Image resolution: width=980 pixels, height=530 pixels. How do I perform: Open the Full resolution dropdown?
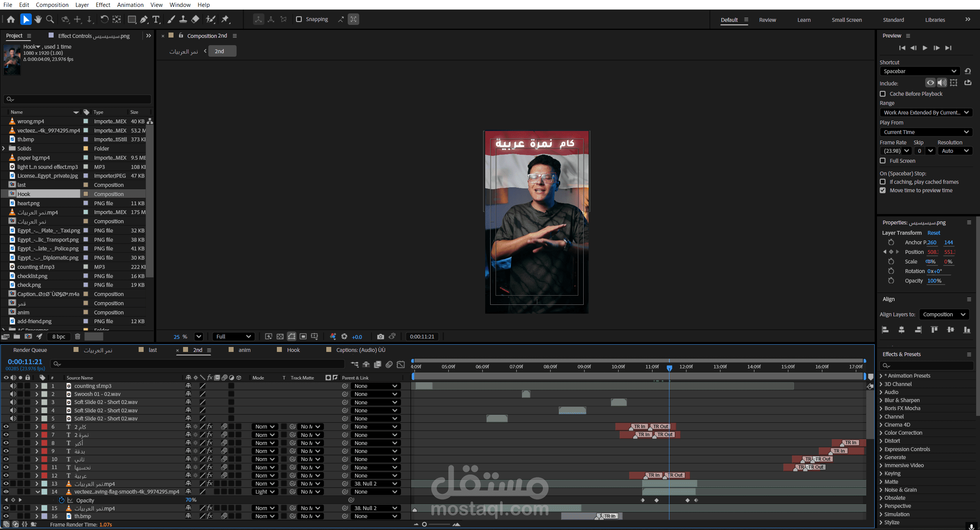click(233, 337)
